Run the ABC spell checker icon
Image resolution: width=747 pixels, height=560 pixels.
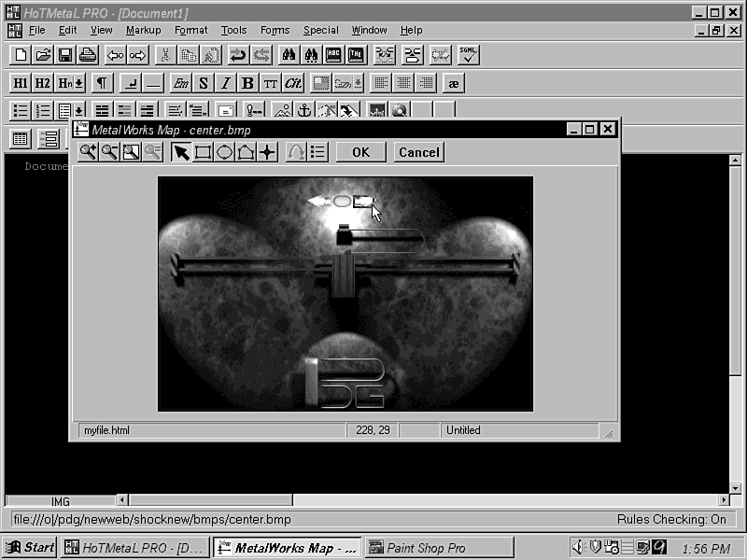coord(333,55)
